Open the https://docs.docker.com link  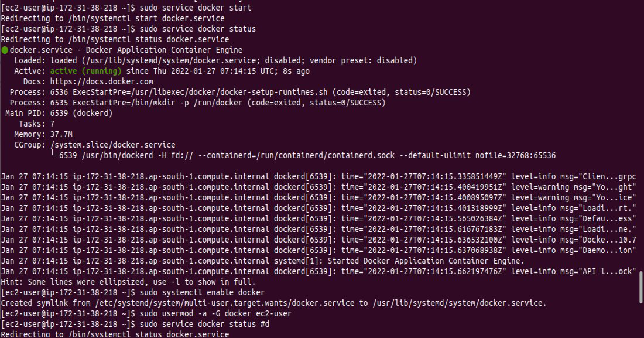(101, 81)
